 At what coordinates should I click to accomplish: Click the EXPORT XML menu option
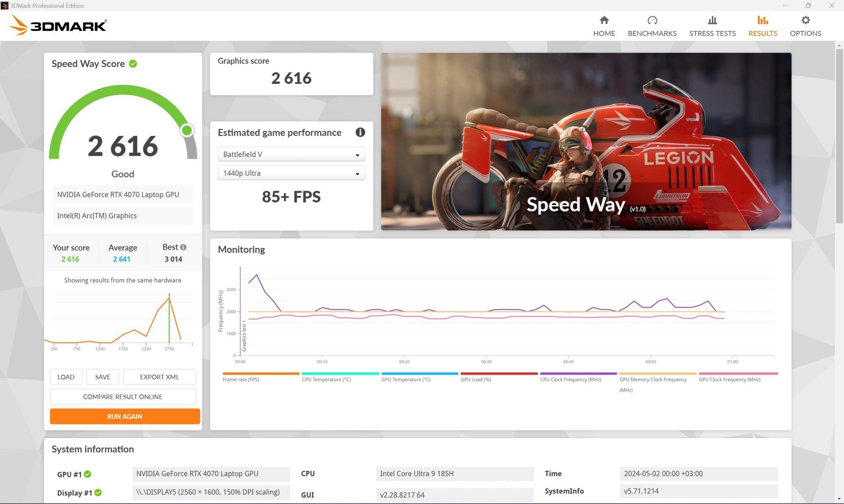click(159, 377)
